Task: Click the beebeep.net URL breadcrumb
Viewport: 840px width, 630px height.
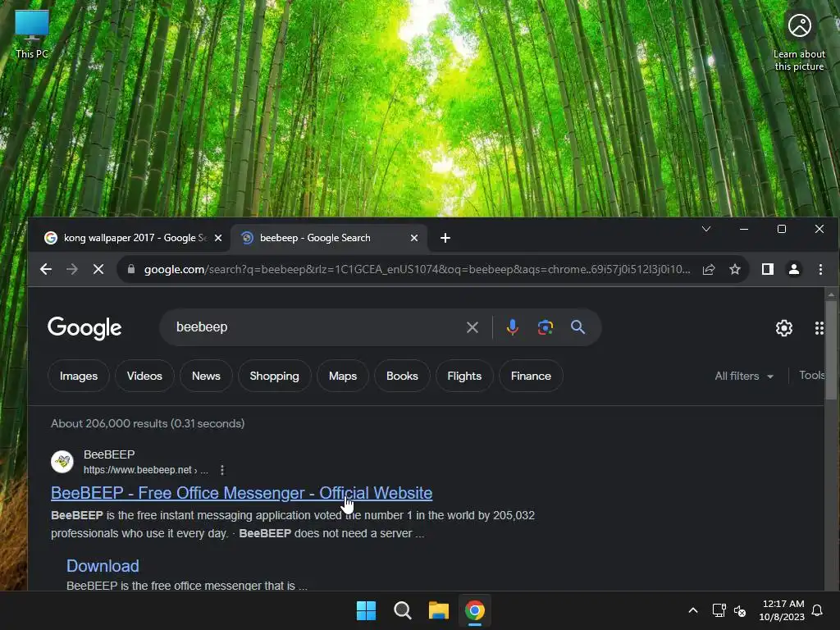Action: [x=146, y=470]
